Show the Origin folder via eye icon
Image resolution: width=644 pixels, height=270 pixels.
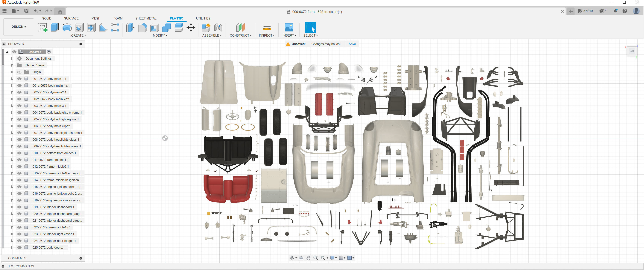click(19, 72)
